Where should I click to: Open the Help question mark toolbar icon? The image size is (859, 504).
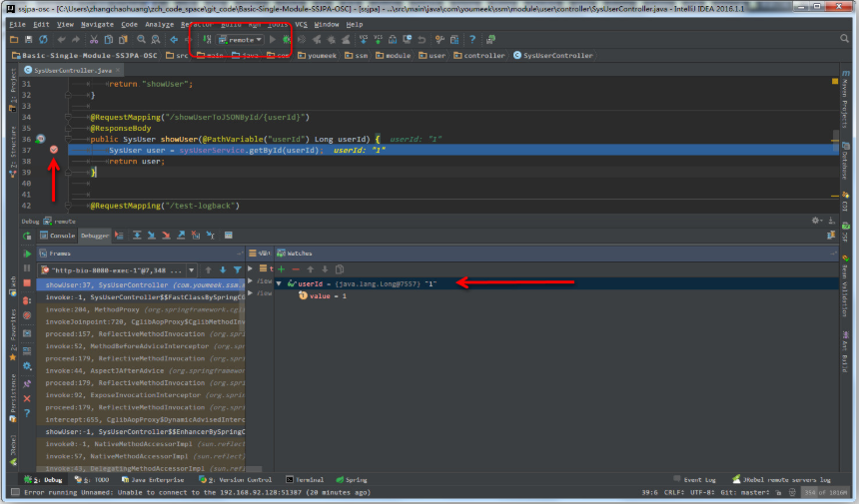click(472, 39)
